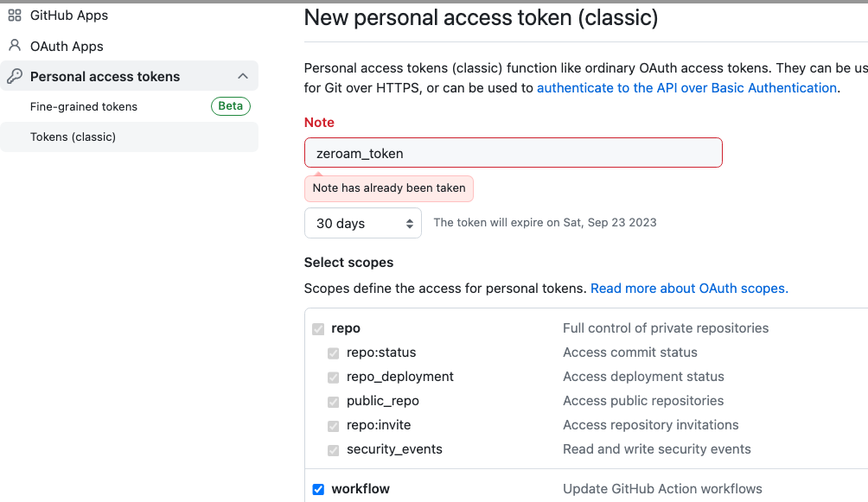This screenshot has height=502, width=868.
Task: Click the public_repo checkbox
Action: (x=334, y=402)
